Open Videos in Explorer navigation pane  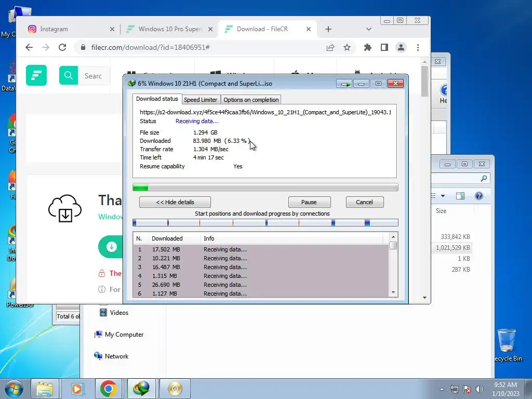point(114,312)
